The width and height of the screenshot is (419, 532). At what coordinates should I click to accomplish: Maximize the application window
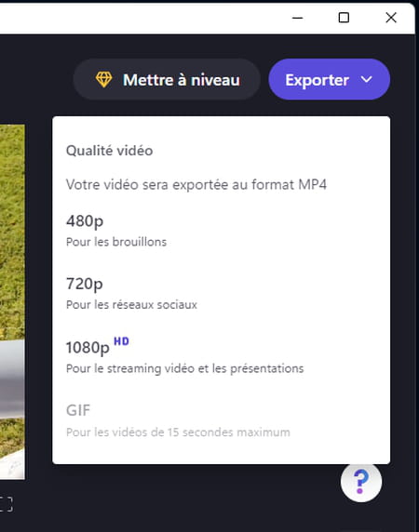[x=344, y=18]
